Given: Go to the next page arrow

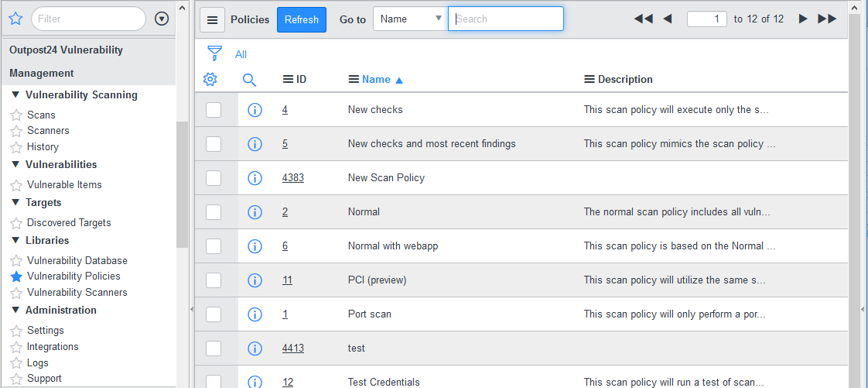Looking at the screenshot, I should point(803,19).
